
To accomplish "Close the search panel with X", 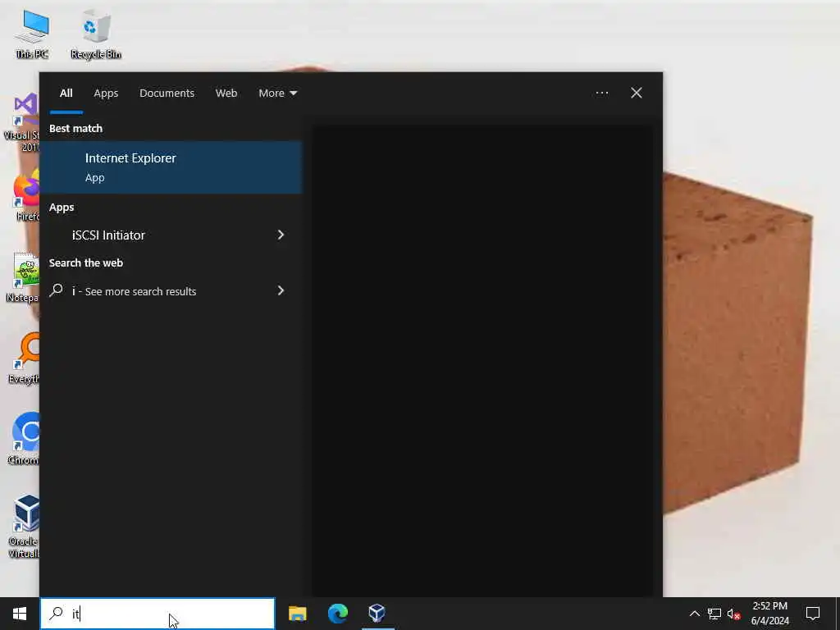I will click(x=637, y=94).
